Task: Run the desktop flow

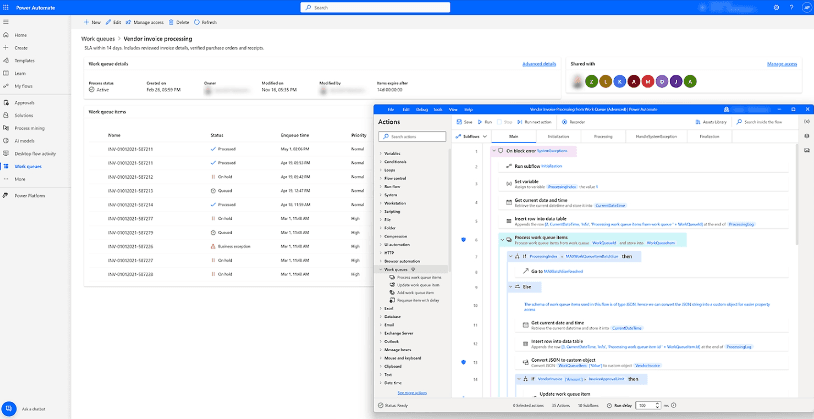Action: coord(486,120)
